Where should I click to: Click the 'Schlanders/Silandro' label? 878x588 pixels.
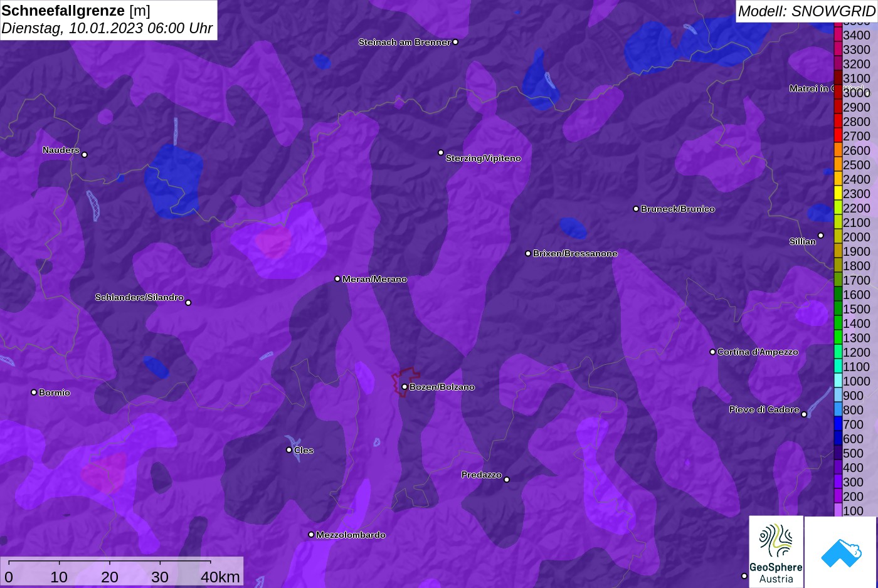click(x=139, y=297)
